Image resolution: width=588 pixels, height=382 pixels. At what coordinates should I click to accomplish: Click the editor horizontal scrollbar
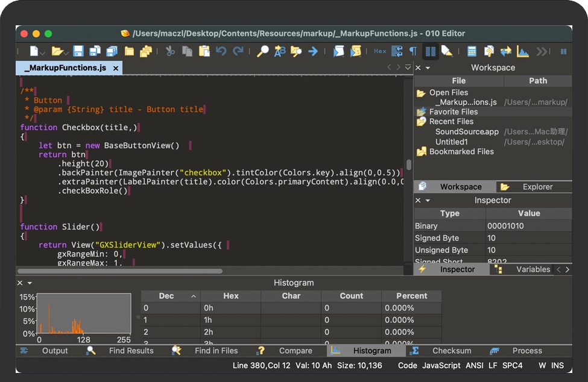point(121,271)
